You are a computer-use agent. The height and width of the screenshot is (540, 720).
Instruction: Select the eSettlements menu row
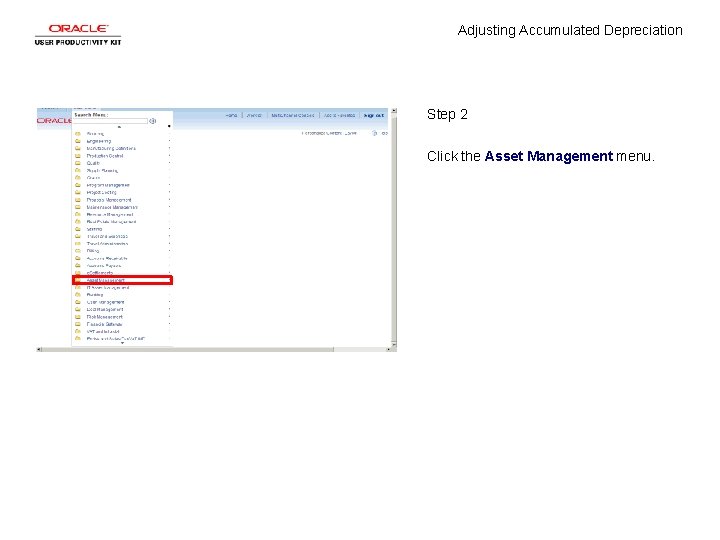(x=122, y=273)
